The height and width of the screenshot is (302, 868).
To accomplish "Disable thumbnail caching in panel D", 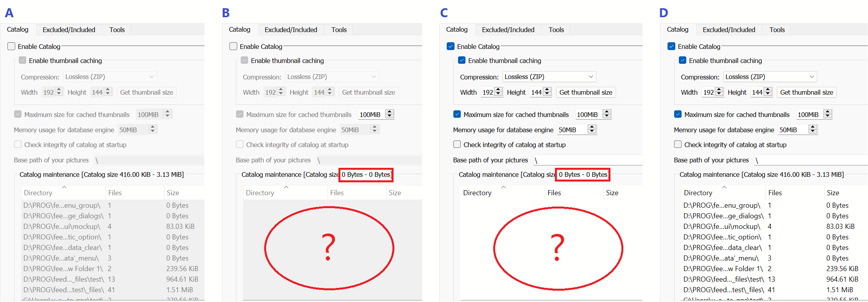I will [x=682, y=61].
